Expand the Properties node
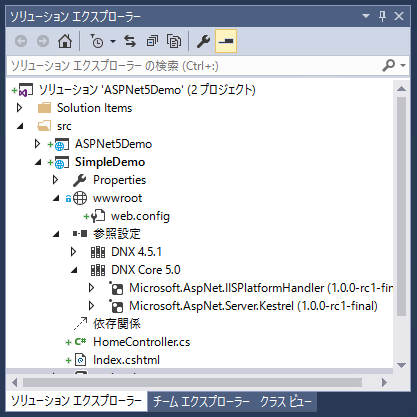The height and width of the screenshot is (417, 417). click(x=56, y=180)
